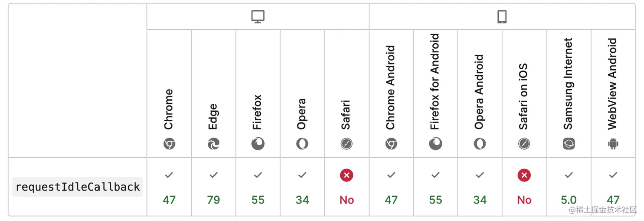The height and width of the screenshot is (221, 644).
Task: Click the checkmark under desktop Firefox
Action: 258,175
